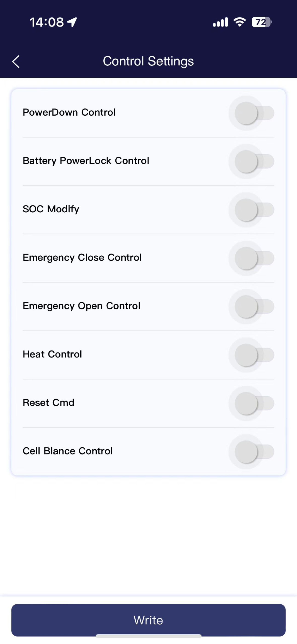297x644 pixels.
Task: Tap the location arrow in status bar
Action: (x=72, y=22)
